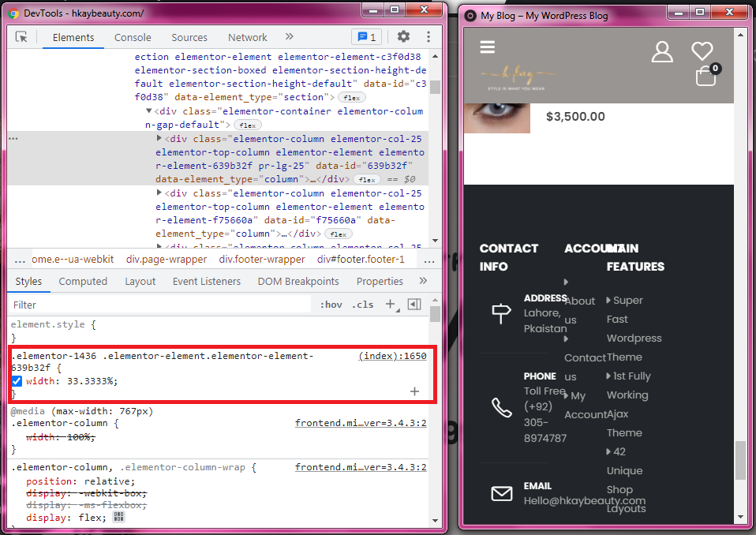Open the Layout pane tab
Image resolution: width=756 pixels, height=535 pixels.
coord(140,282)
